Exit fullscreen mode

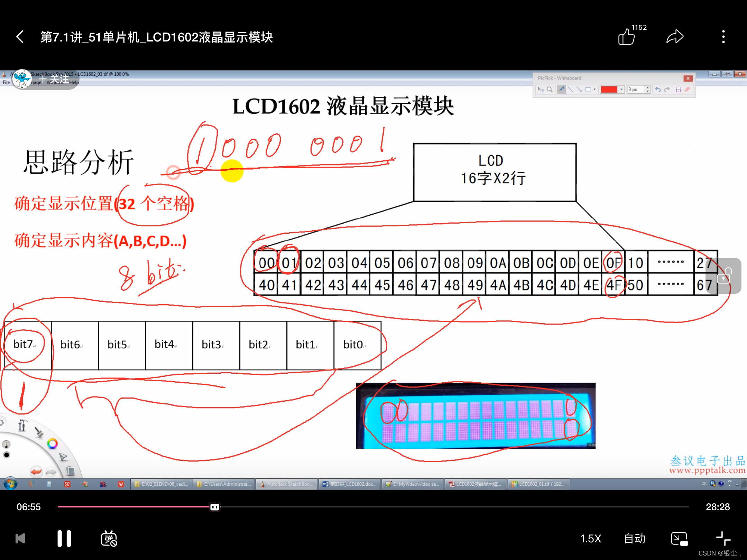coord(723,538)
